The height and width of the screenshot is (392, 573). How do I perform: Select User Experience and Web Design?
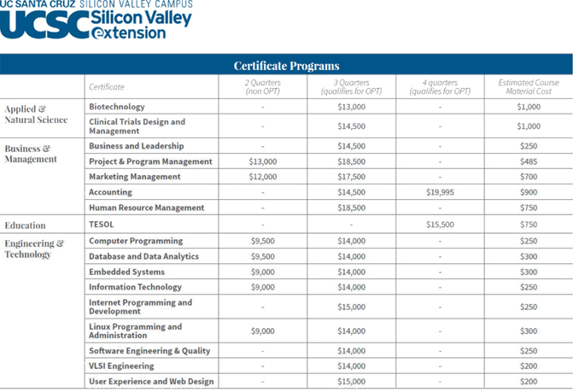coord(151,381)
